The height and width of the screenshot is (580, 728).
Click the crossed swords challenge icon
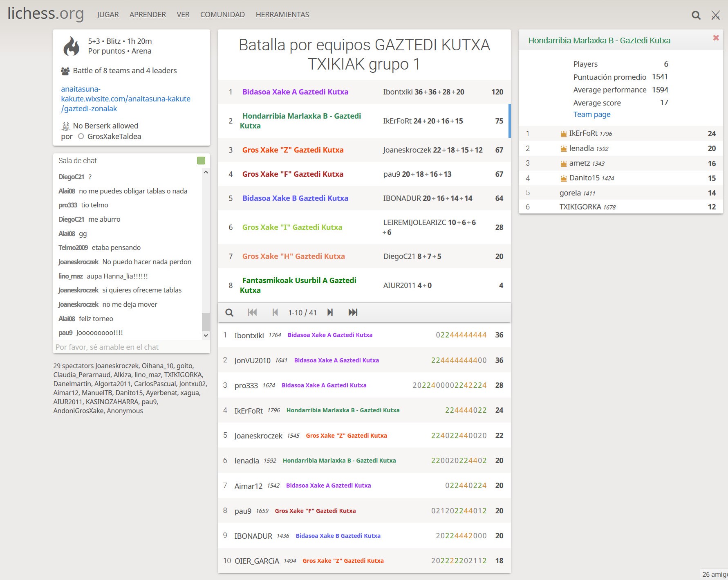point(715,16)
